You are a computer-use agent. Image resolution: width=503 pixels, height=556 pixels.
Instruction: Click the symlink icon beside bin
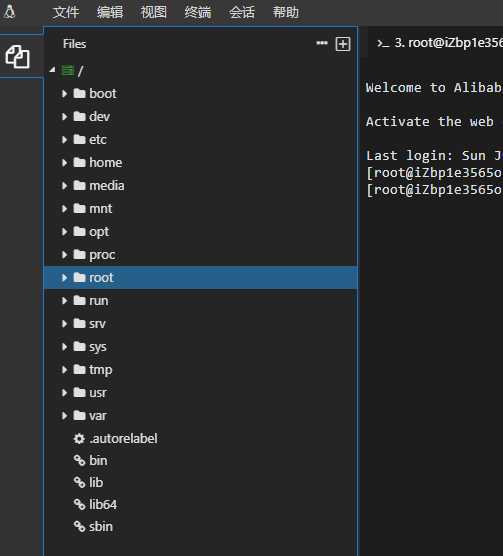pos(79,460)
